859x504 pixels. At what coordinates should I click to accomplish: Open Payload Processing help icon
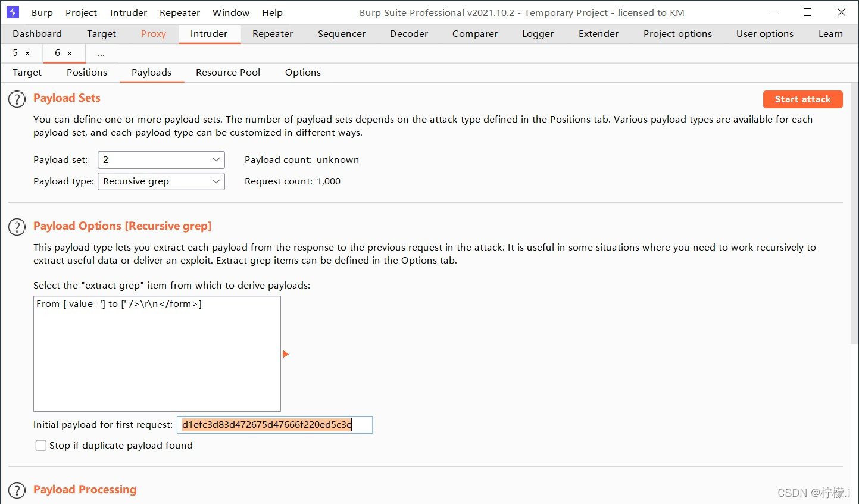[17, 490]
